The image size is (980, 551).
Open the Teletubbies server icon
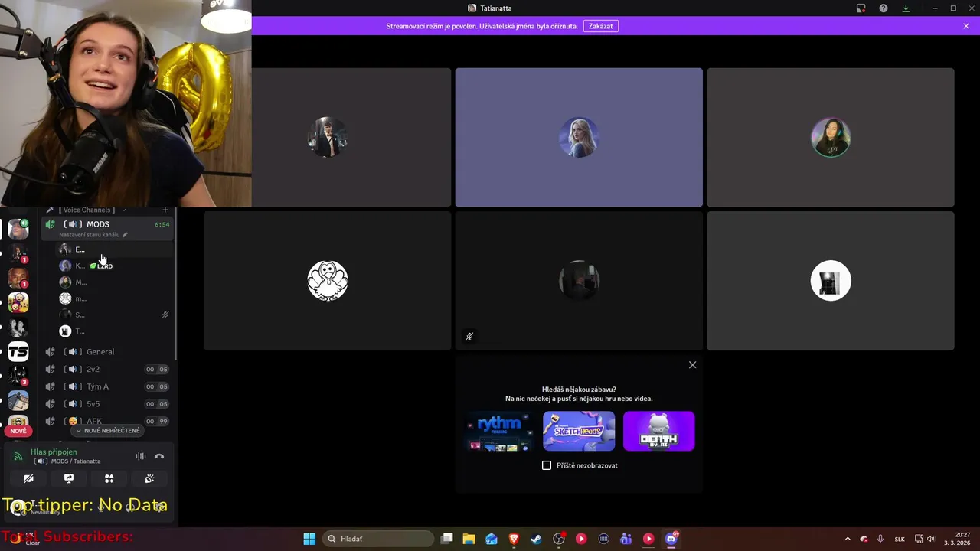point(18,302)
